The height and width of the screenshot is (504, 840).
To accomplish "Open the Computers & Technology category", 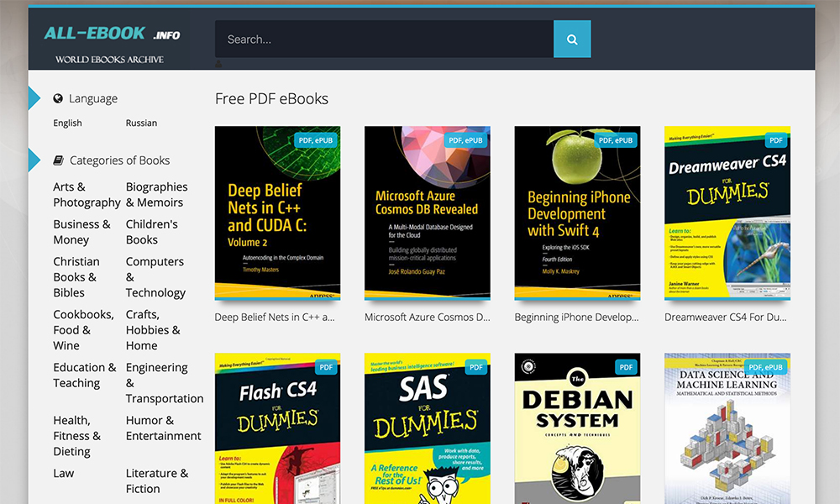I will coord(155,277).
